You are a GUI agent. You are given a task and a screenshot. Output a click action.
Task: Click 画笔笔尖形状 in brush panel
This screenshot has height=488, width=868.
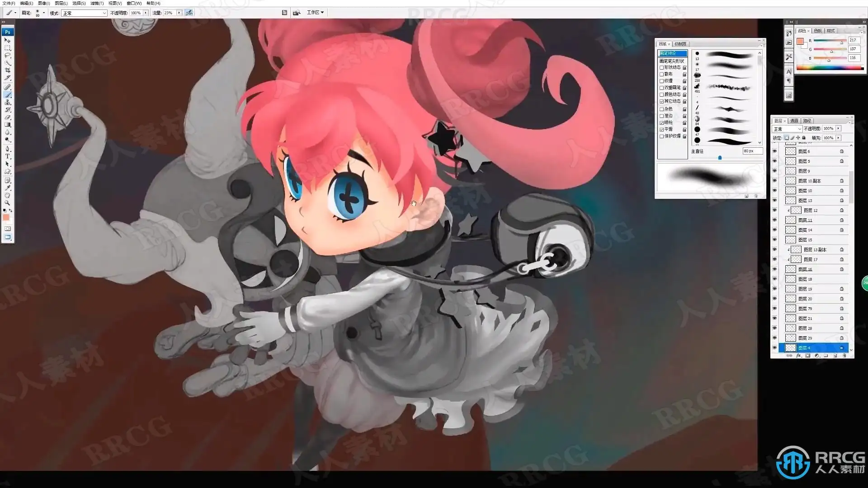tap(672, 61)
